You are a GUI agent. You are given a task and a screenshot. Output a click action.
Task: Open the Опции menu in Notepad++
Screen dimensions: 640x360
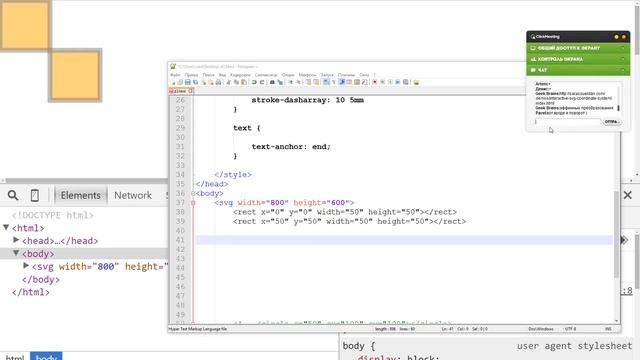tap(288, 75)
